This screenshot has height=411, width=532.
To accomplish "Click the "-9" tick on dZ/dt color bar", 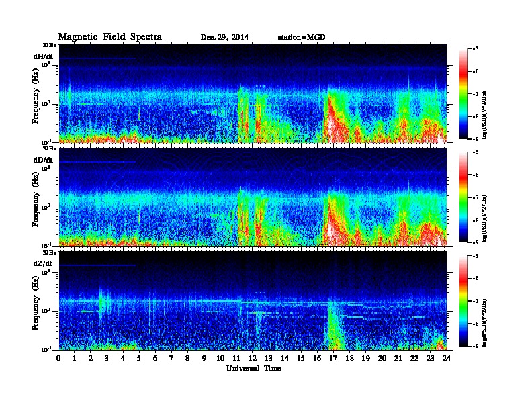I will [476, 346].
